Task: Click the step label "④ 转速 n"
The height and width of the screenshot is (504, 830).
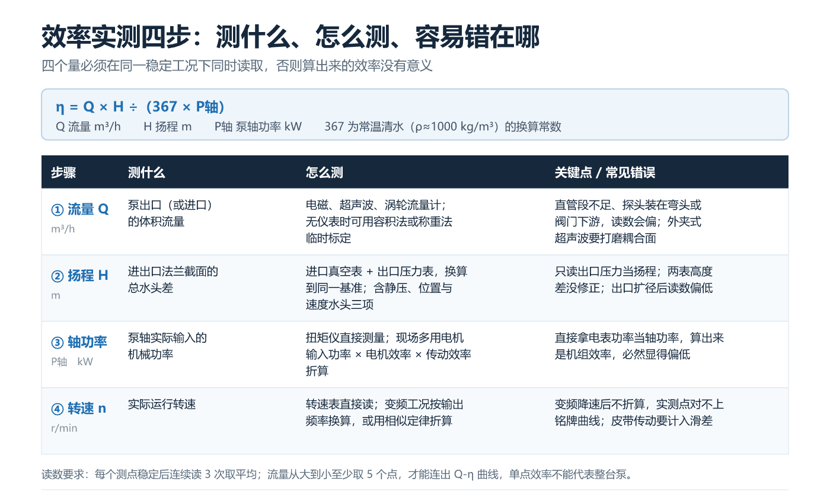Action: (79, 409)
